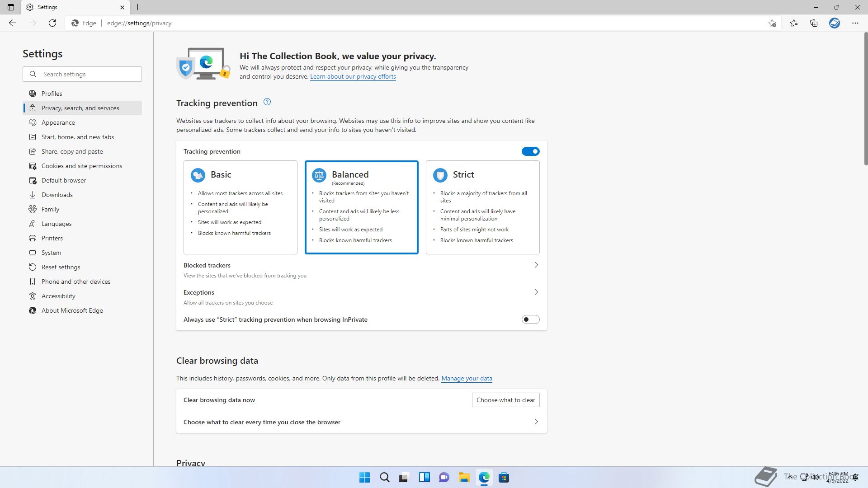Select Privacy, search, and services

point(82,108)
